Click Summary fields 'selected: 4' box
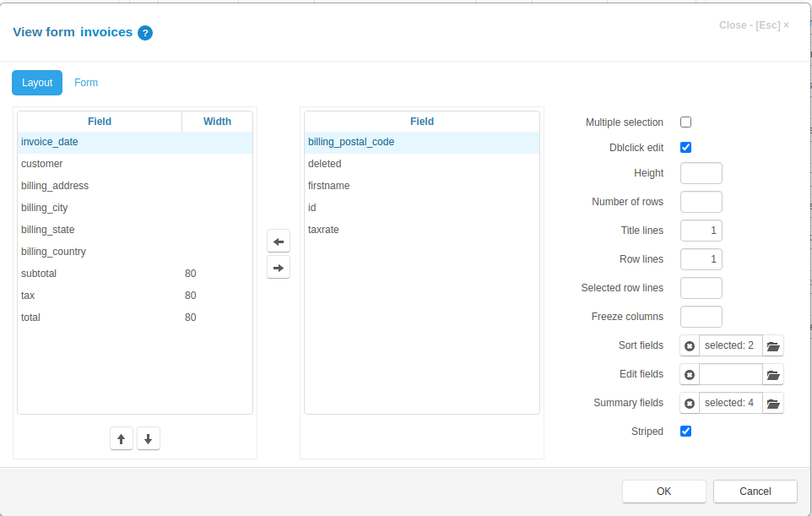 [731, 403]
